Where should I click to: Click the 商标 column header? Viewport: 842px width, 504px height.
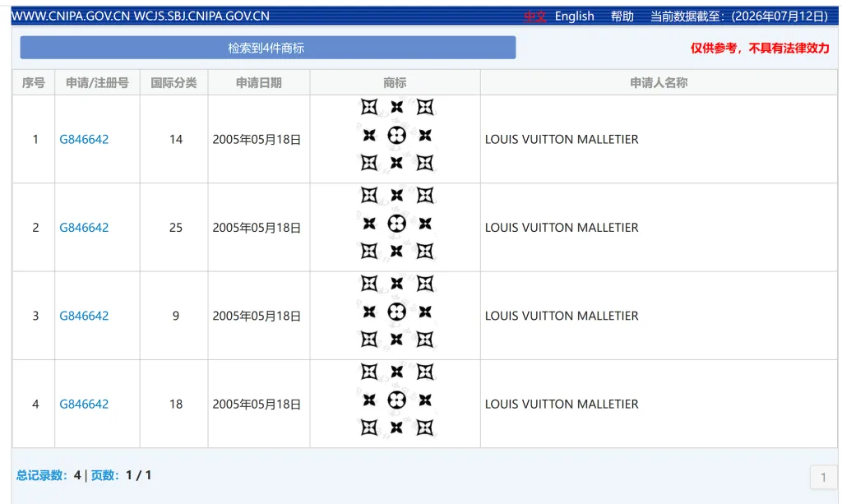(395, 83)
